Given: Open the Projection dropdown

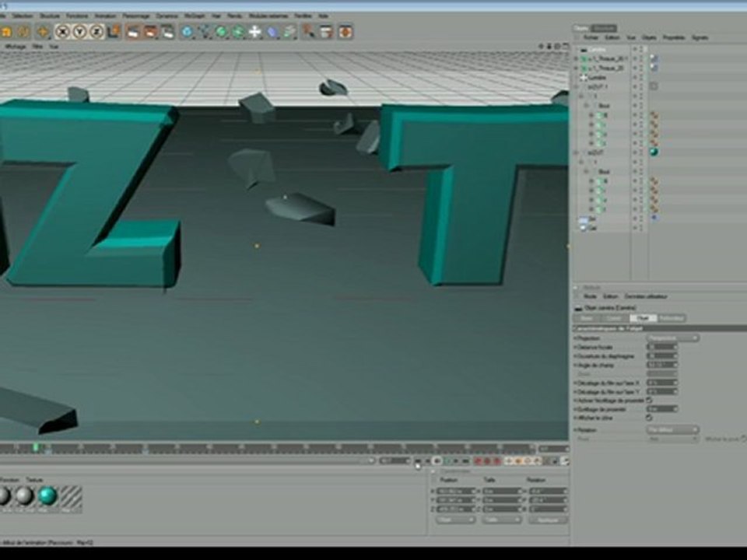Looking at the screenshot, I should point(672,338).
